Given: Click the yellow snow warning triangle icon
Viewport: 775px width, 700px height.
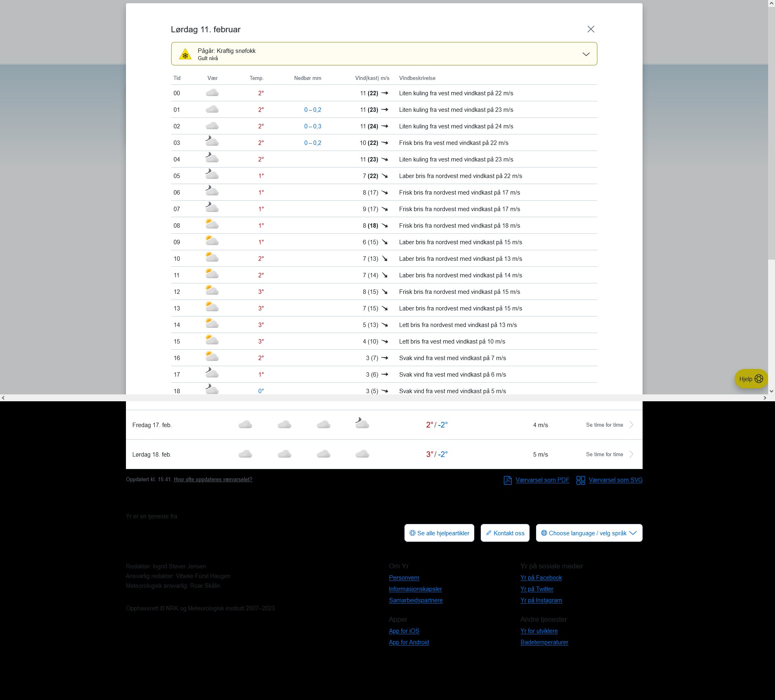Looking at the screenshot, I should coord(185,54).
